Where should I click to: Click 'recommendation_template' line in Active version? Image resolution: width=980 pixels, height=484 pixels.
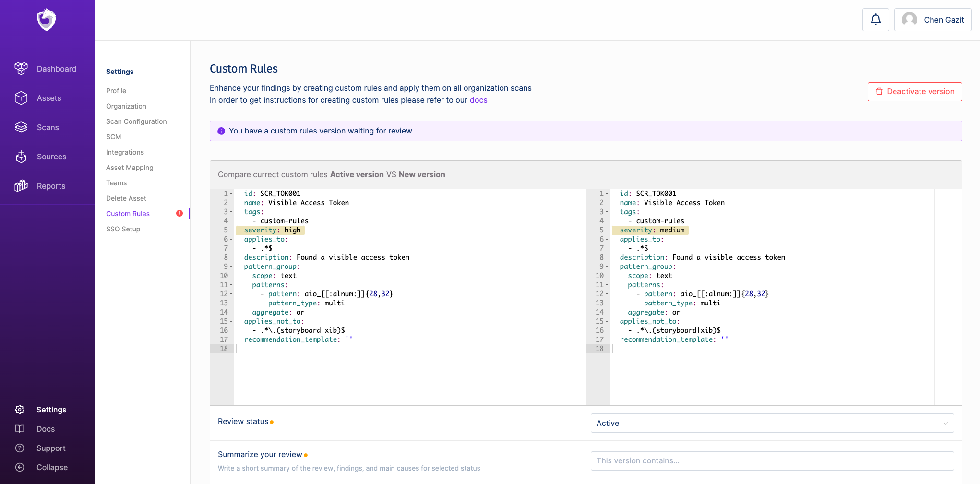pyautogui.click(x=299, y=340)
